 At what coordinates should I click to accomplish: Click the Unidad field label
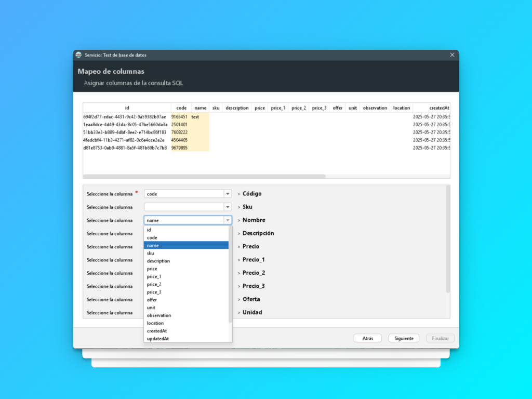click(x=252, y=312)
